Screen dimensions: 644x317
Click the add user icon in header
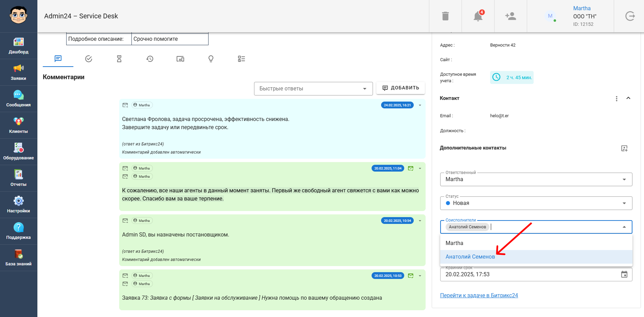click(x=511, y=16)
